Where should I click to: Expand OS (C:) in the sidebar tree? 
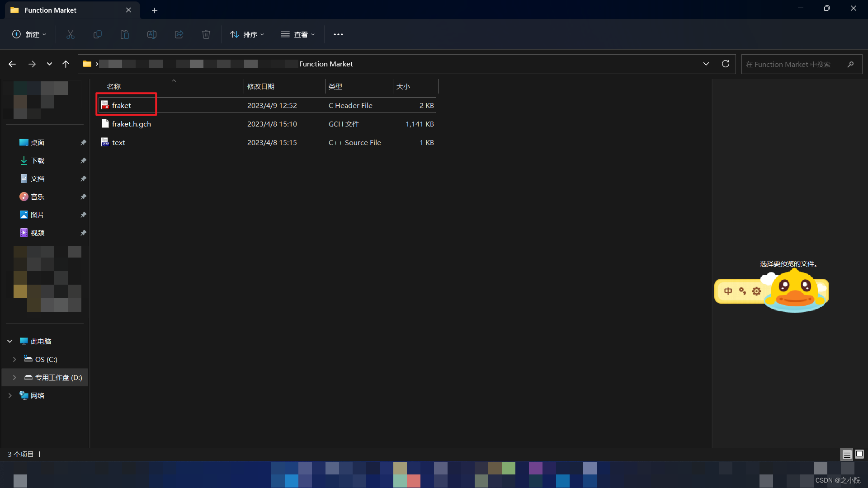pyautogui.click(x=14, y=359)
